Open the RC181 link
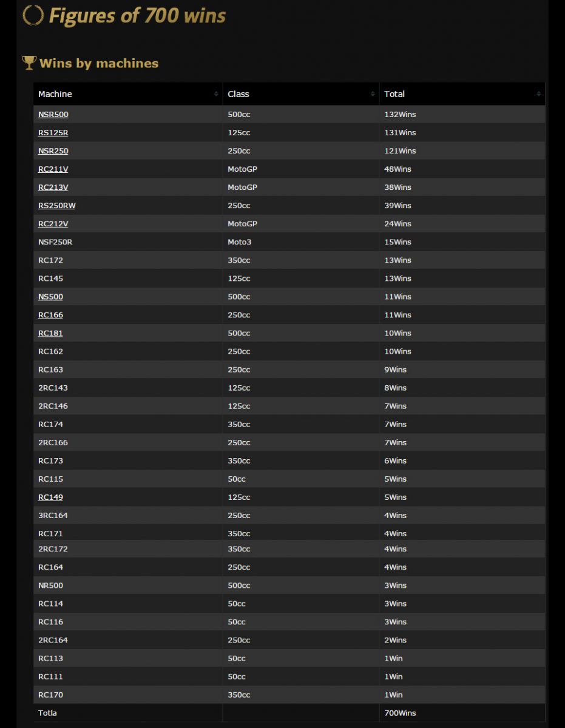The height and width of the screenshot is (728, 565). pyautogui.click(x=50, y=333)
